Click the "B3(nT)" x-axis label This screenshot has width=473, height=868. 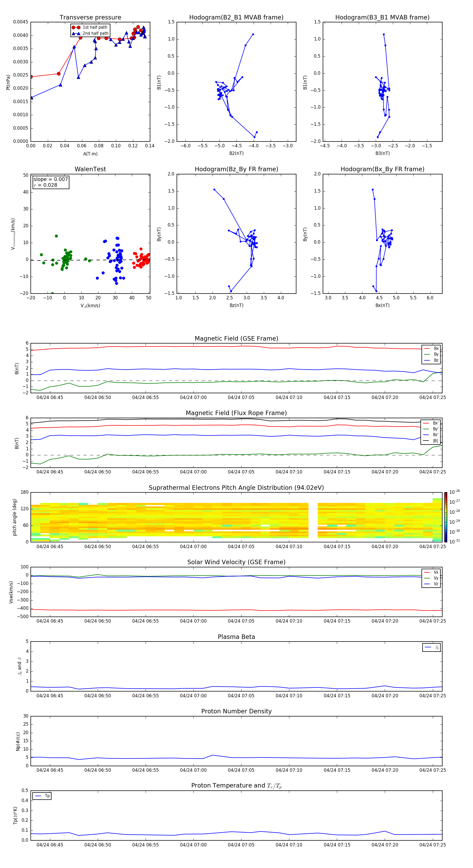382,153
